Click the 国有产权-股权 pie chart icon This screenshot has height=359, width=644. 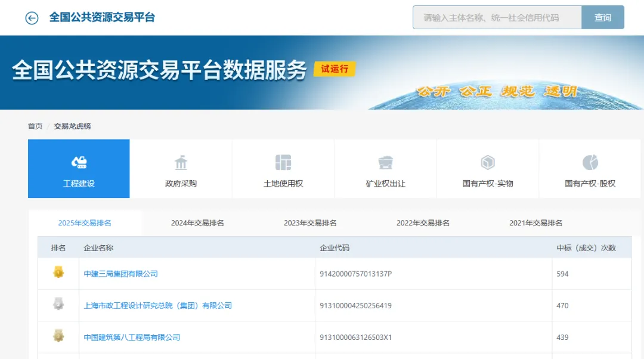click(590, 163)
